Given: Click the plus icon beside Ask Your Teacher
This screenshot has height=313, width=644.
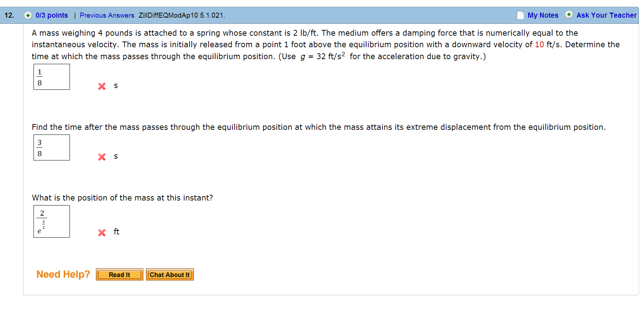Looking at the screenshot, I should (569, 15).
